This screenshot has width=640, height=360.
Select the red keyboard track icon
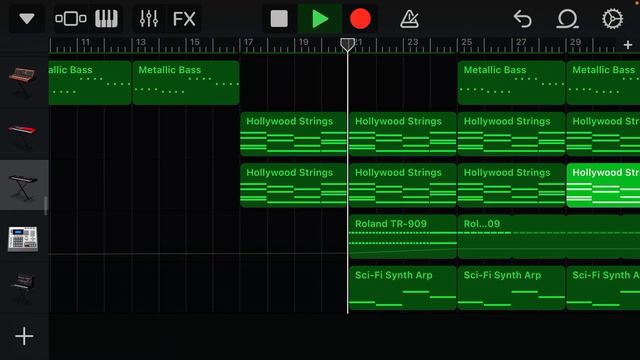pos(23,135)
